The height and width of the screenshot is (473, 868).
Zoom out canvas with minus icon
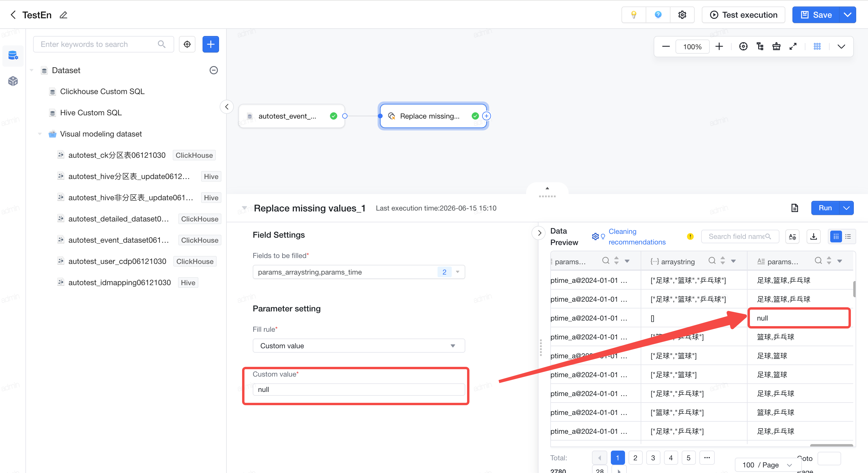[x=665, y=47]
